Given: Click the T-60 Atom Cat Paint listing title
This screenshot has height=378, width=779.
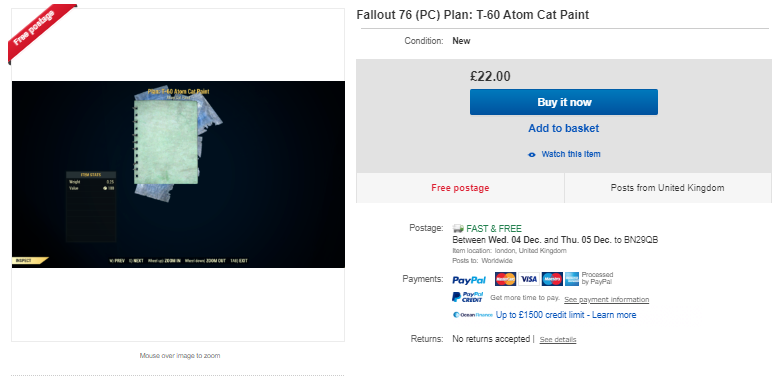Looking at the screenshot, I should [x=472, y=15].
